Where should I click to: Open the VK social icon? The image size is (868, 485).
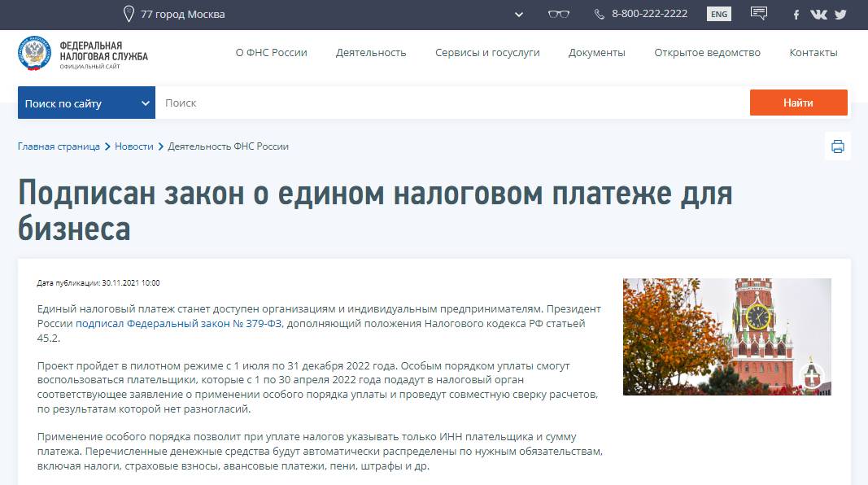pos(818,15)
